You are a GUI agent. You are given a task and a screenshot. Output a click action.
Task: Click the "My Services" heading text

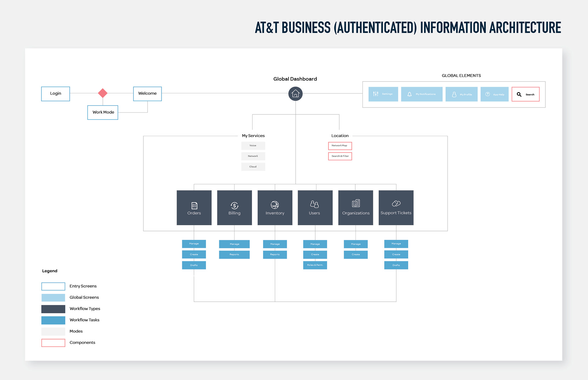[x=253, y=136]
